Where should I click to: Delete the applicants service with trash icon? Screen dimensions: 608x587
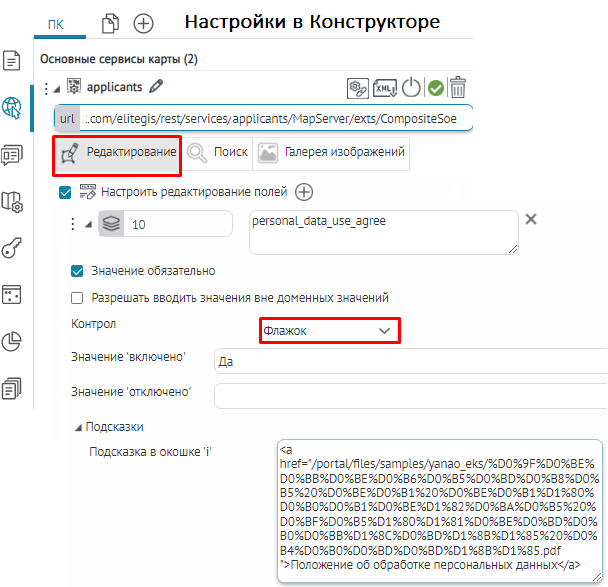(458, 88)
